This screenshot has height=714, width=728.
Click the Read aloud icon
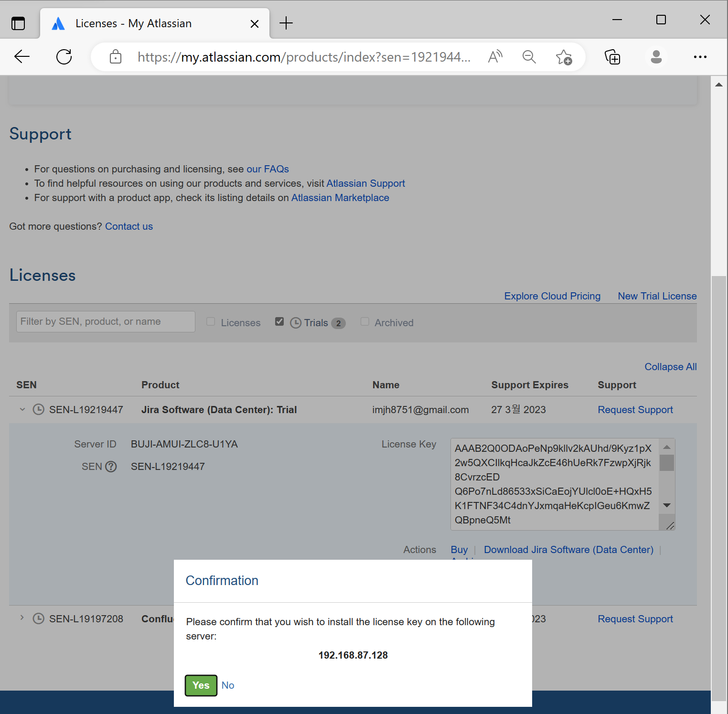click(x=495, y=57)
